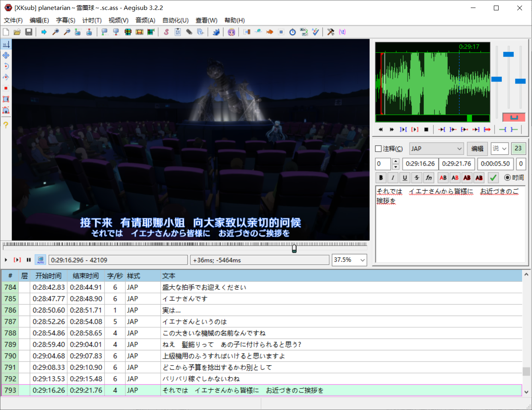Viewport: 532px width, 410px height.
Task: Open the JAP style dropdown
Action: click(x=437, y=148)
